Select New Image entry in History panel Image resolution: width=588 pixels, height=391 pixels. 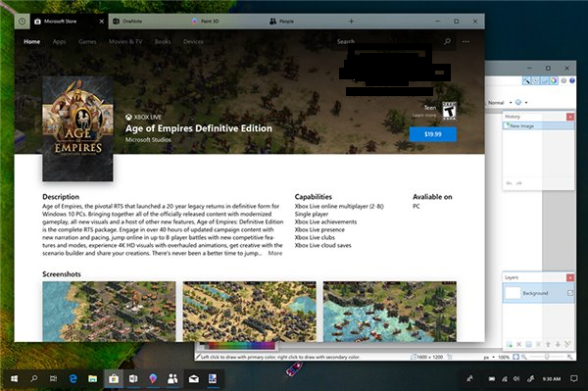538,126
